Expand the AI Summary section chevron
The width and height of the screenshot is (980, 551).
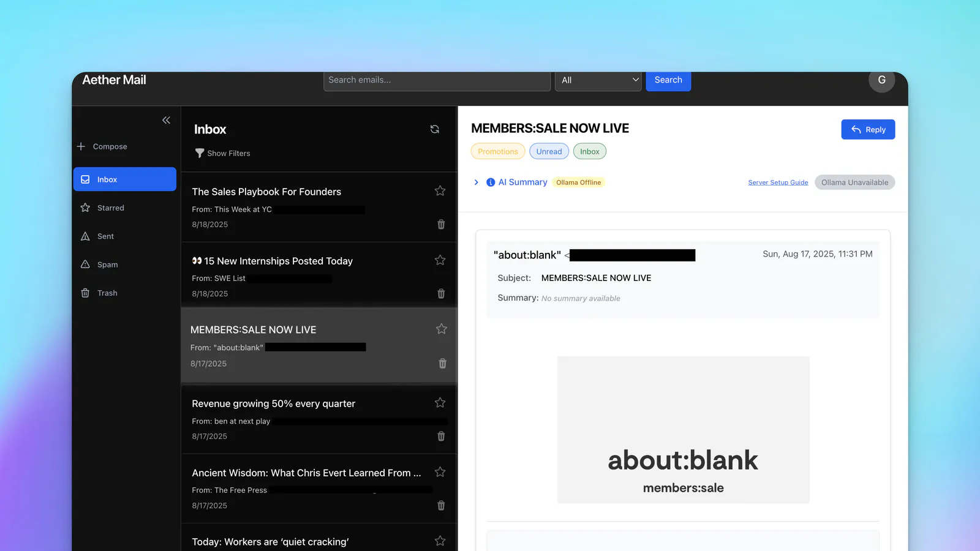pyautogui.click(x=477, y=182)
